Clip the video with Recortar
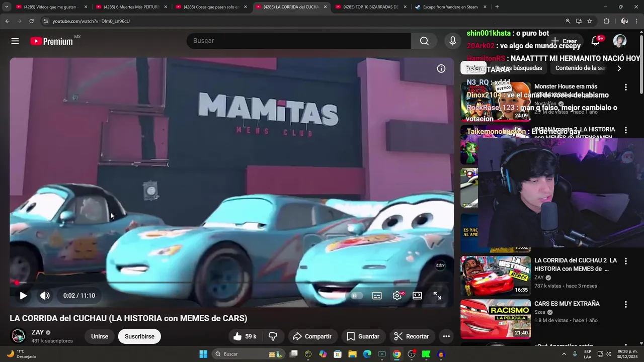This screenshot has width=644, height=362. (x=412, y=336)
